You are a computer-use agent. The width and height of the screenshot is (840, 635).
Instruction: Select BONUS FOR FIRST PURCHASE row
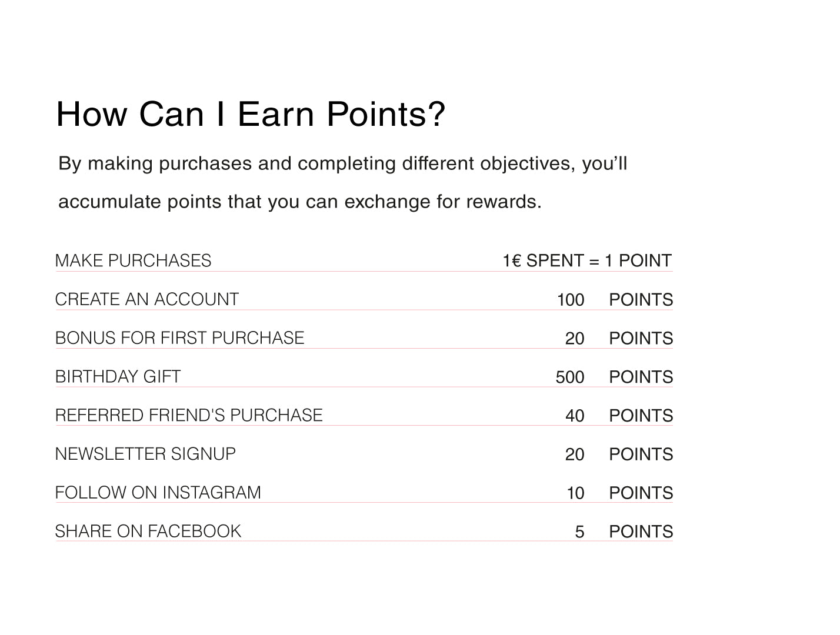click(364, 338)
